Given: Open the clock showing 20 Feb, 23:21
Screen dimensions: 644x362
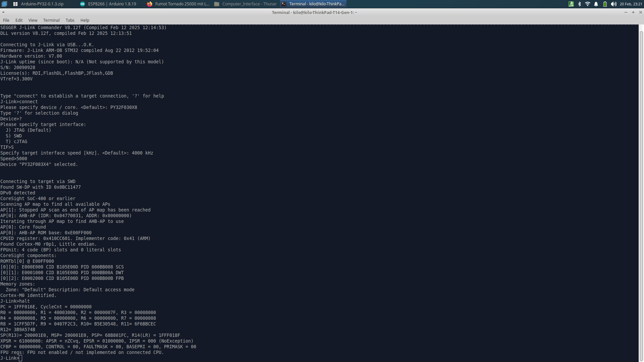Looking at the screenshot, I should point(631,4).
